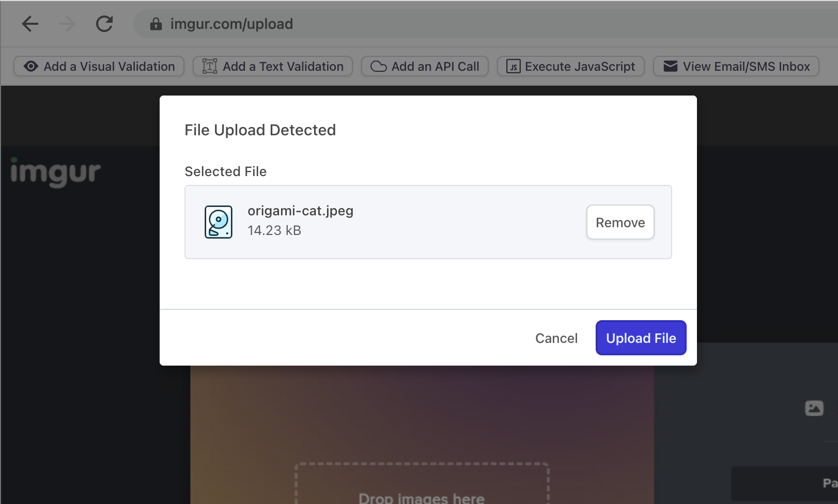
Task: Click the origami-cat.jpeg file icon
Action: tap(218, 221)
